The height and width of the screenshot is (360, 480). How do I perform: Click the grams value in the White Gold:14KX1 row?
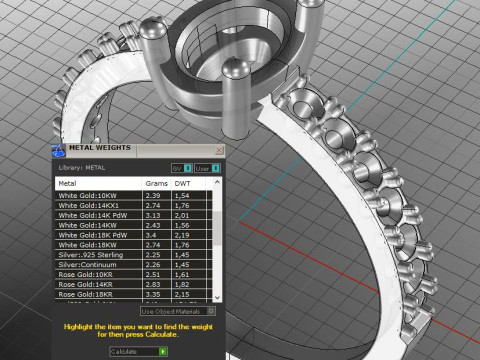(153, 205)
